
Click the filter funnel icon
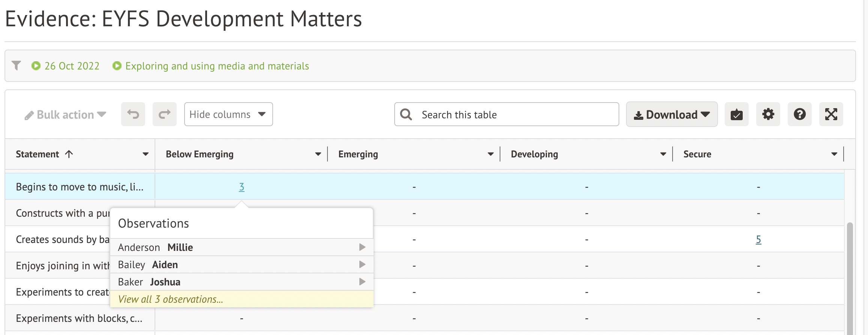(16, 66)
